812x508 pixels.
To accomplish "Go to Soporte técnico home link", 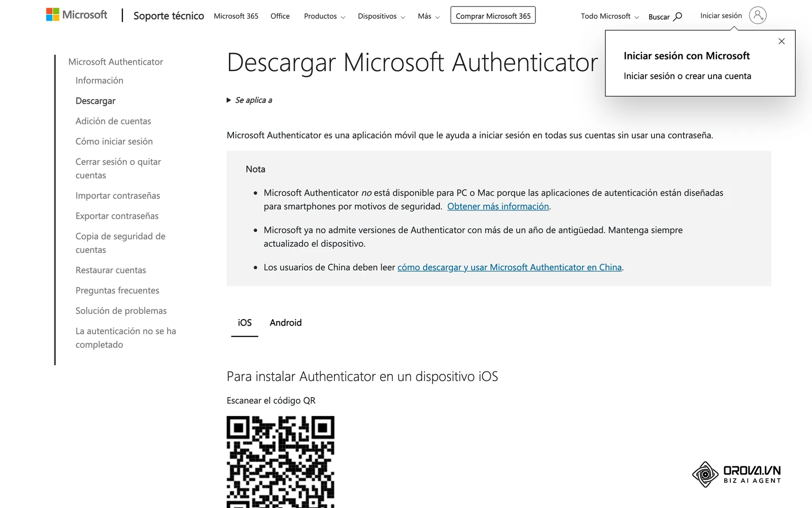I will [168, 16].
